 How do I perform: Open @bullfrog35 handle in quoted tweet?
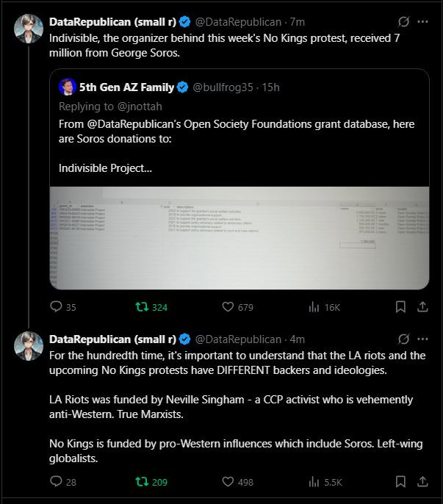pos(223,87)
